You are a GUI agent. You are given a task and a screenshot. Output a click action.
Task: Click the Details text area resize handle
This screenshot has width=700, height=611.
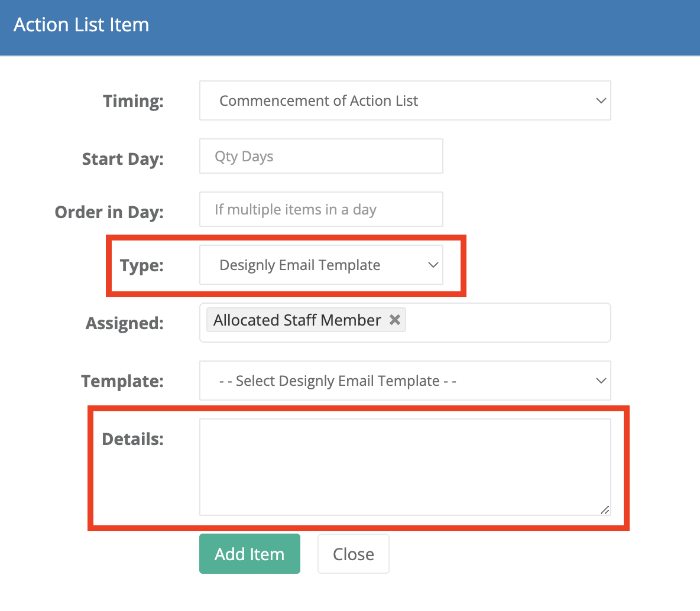click(605, 510)
